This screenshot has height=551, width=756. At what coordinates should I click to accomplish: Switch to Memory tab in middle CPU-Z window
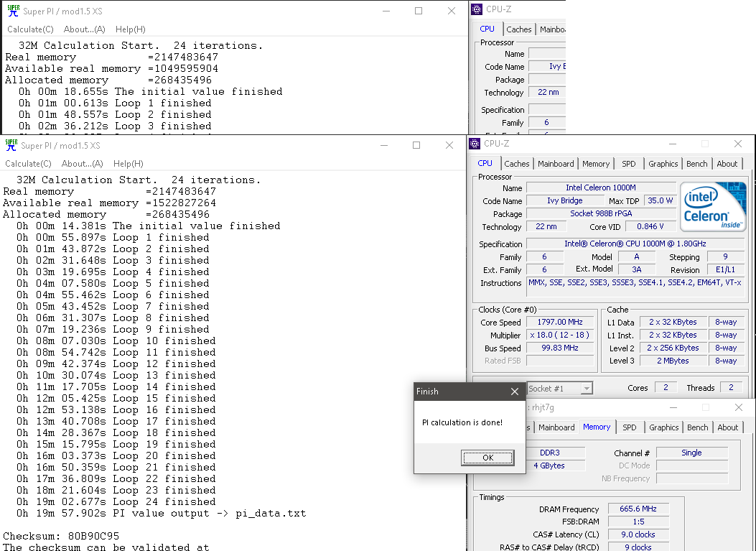596,164
